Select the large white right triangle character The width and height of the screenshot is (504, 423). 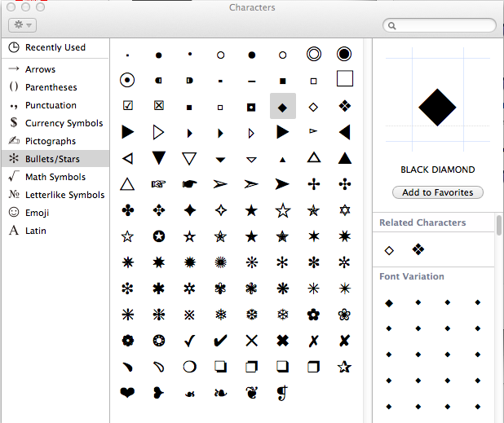coord(158,132)
